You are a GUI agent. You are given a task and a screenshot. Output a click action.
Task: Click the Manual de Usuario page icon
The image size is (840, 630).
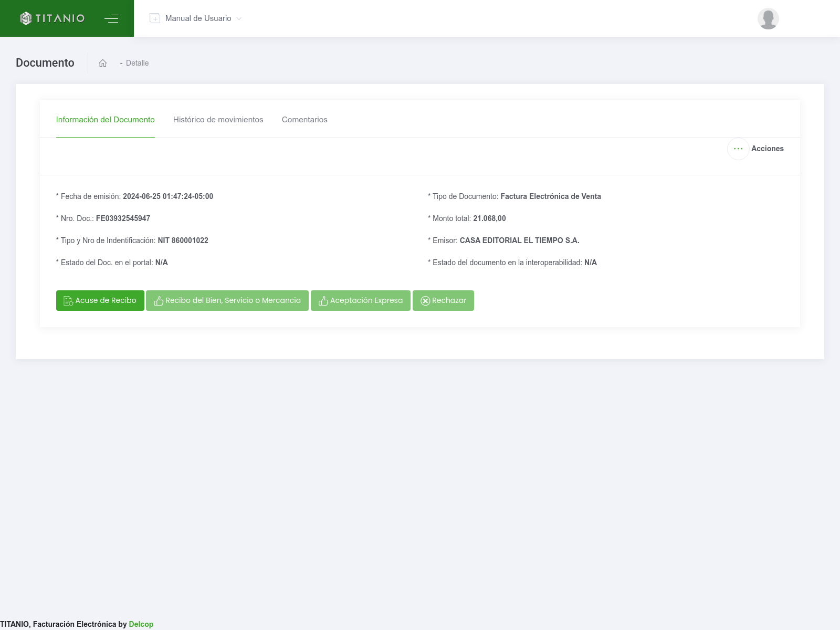tap(155, 18)
